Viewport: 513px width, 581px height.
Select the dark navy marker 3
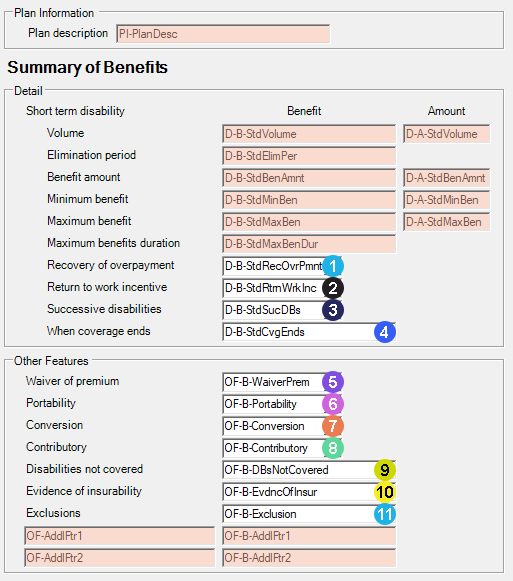pos(333,310)
